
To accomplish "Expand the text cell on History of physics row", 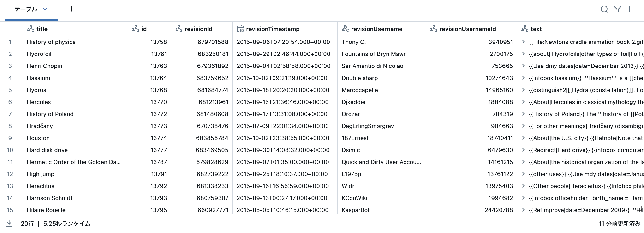I will pyautogui.click(x=523, y=42).
